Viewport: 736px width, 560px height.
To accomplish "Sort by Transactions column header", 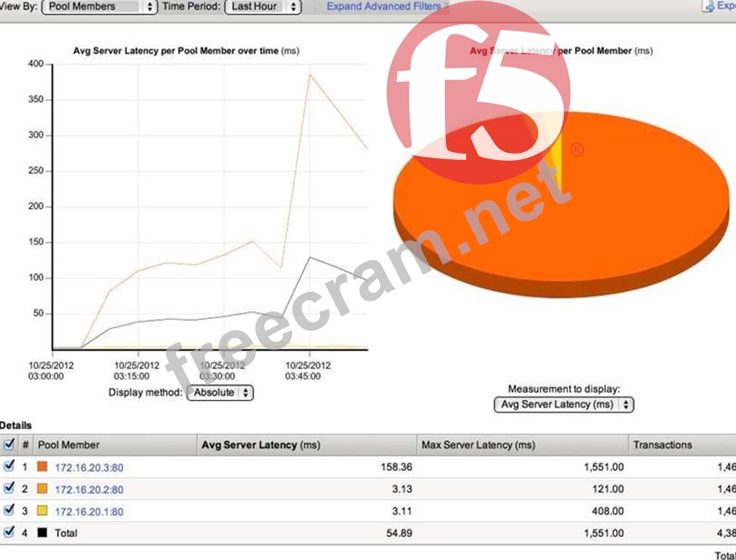I will click(682, 445).
